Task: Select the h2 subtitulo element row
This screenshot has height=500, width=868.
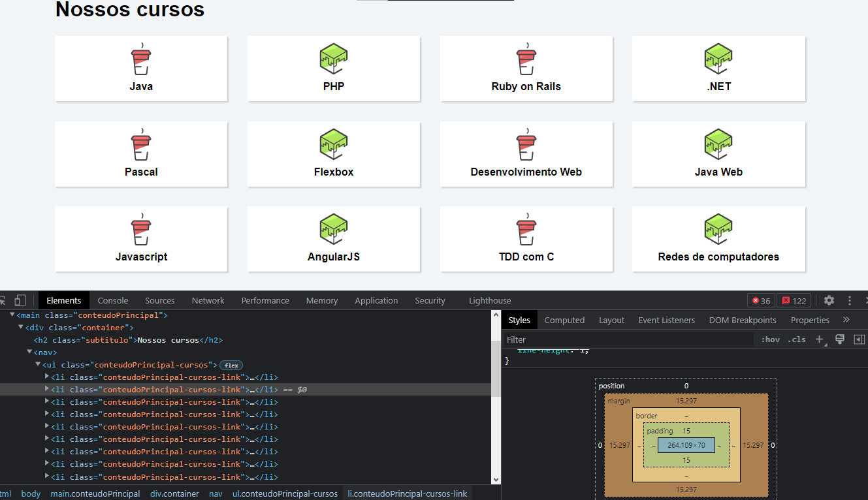Action: (x=245, y=340)
